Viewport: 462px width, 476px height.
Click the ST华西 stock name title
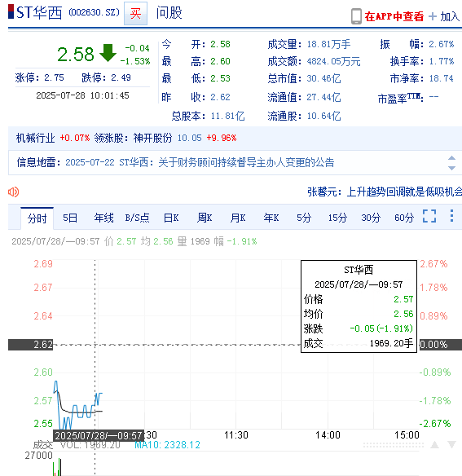[x=39, y=13]
